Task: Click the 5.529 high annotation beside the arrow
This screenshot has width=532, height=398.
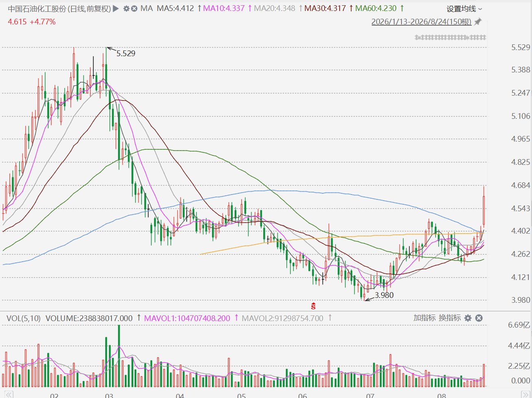Action: (126, 53)
